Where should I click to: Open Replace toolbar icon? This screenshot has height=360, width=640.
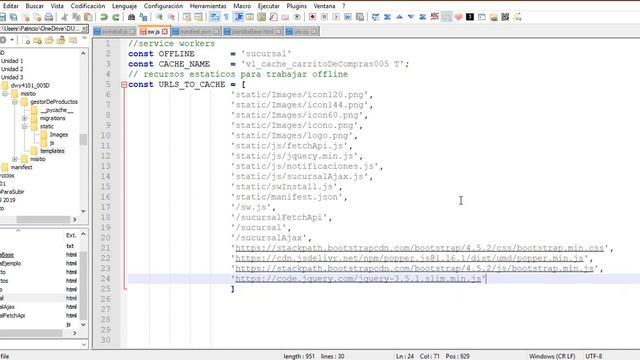pyautogui.click(x=143, y=17)
